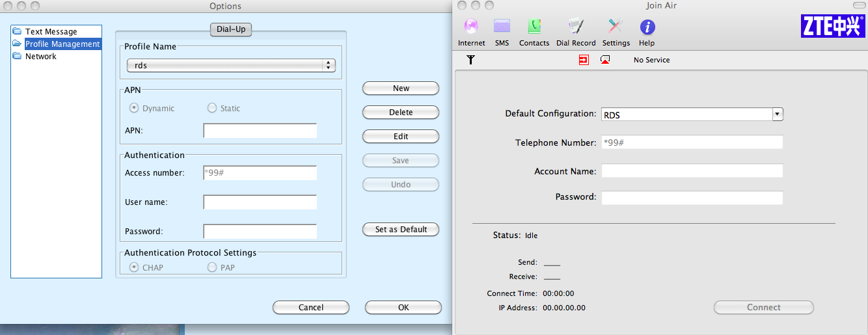
Task: Open the SMS envelope icon
Action: click(502, 27)
